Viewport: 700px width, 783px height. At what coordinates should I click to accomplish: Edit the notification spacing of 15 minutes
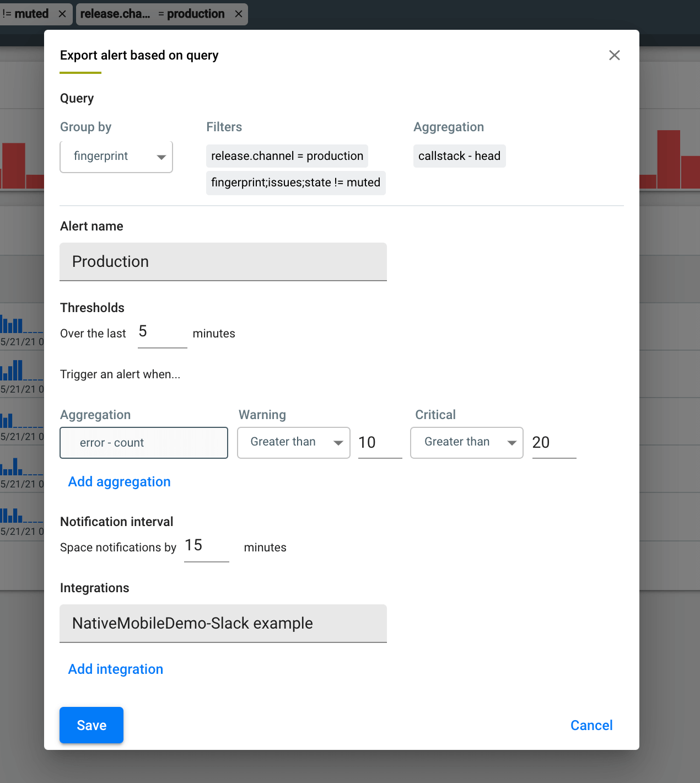(x=206, y=546)
